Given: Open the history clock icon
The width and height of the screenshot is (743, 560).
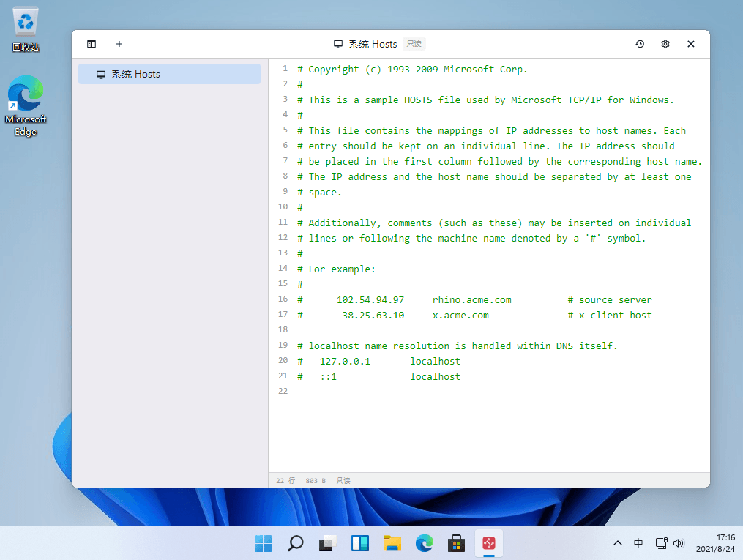Looking at the screenshot, I should point(640,44).
